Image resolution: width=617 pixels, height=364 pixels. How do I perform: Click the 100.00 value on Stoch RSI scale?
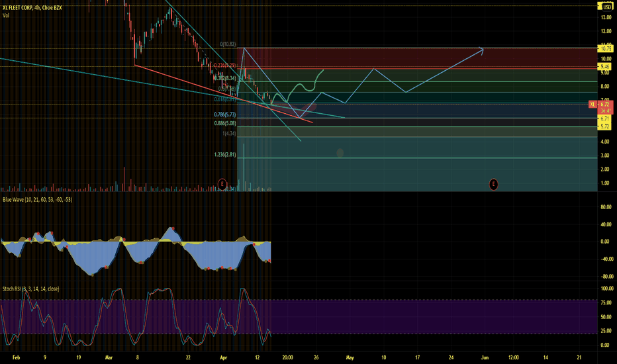[x=607, y=289]
